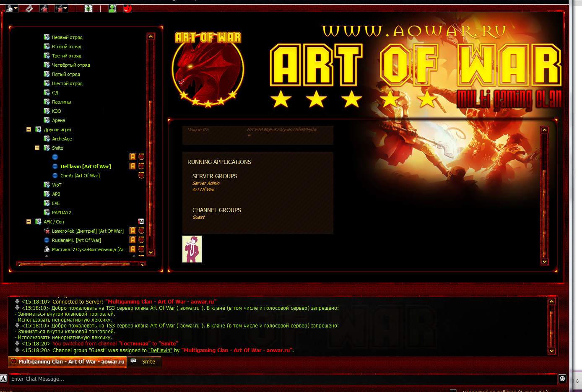The image size is (582, 392).
Task: Select the Первый отряд channel icon
Action: [x=47, y=37]
